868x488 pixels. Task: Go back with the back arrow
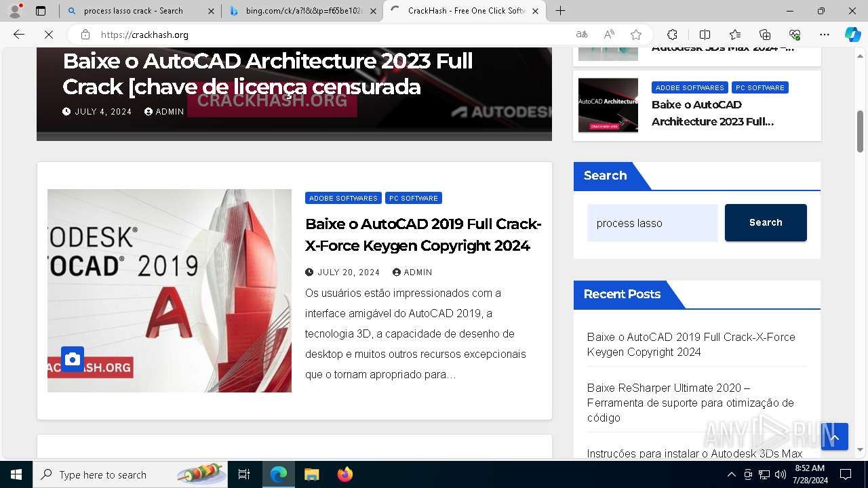point(19,35)
